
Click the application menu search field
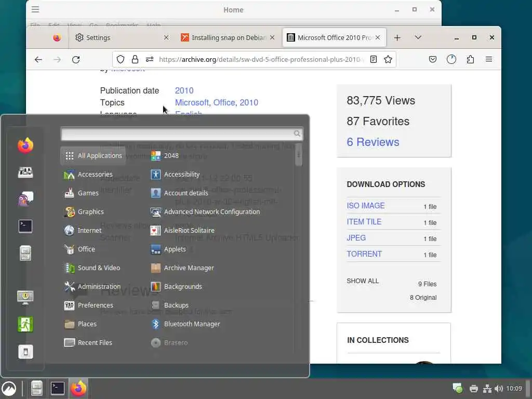point(182,134)
